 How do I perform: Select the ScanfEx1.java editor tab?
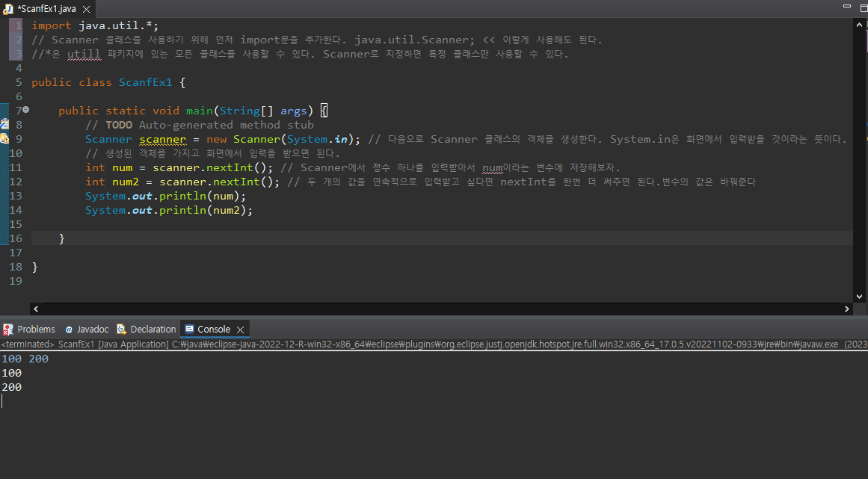(46, 9)
